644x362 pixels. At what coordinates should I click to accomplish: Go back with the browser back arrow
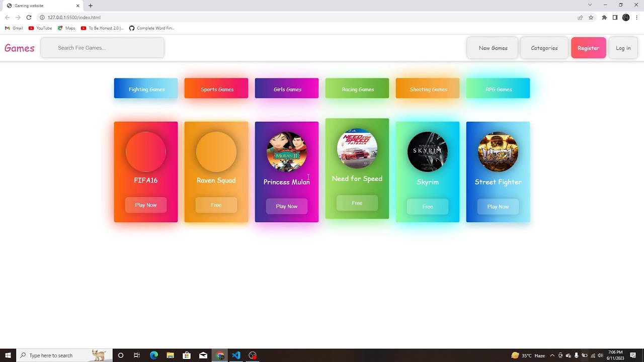(x=7, y=17)
